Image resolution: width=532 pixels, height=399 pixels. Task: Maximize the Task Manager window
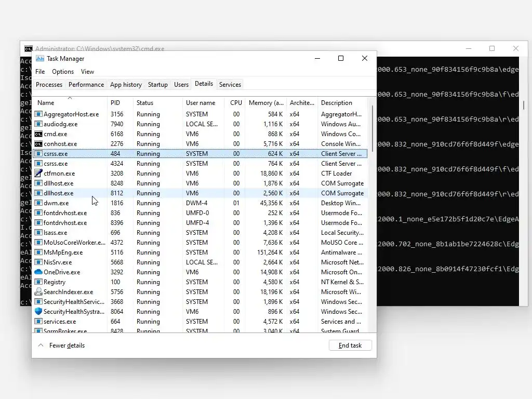coord(341,58)
